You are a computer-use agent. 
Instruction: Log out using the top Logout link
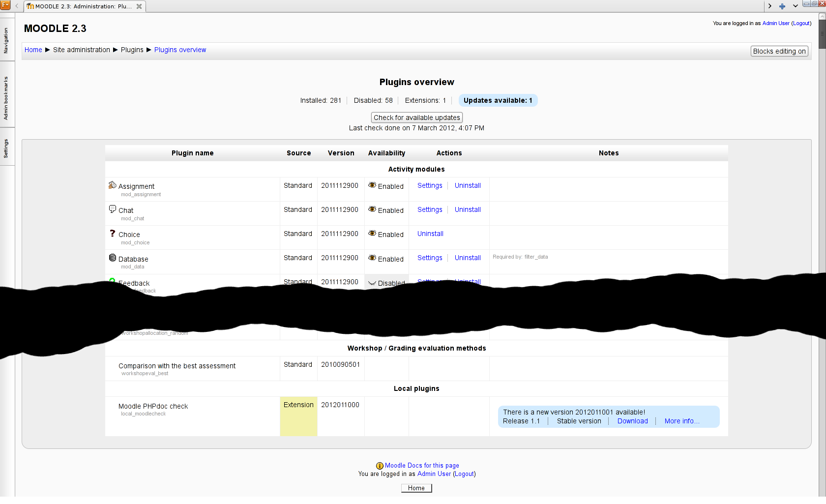[801, 23]
